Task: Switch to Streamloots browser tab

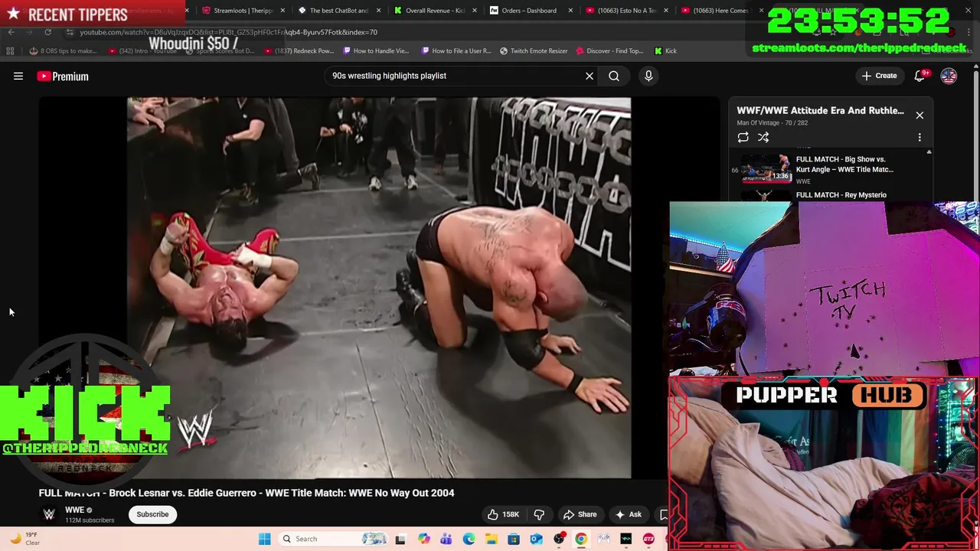Action: pyautogui.click(x=237, y=11)
